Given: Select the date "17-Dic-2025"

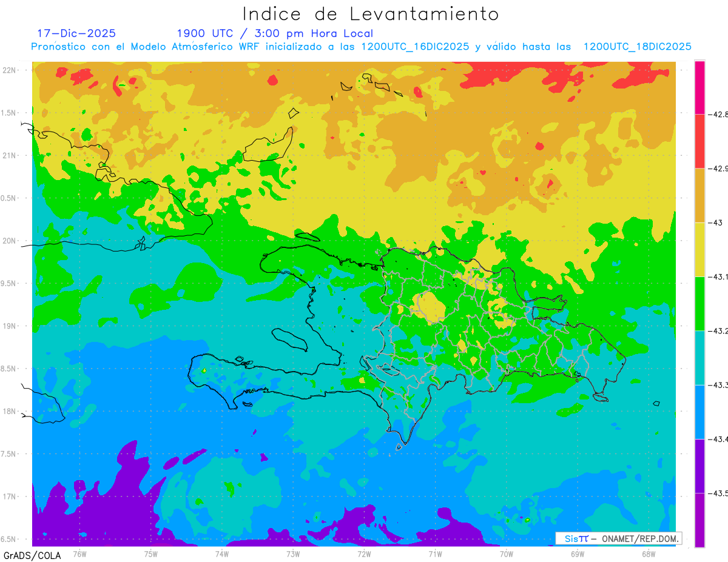Looking at the screenshot, I should coord(76,33).
